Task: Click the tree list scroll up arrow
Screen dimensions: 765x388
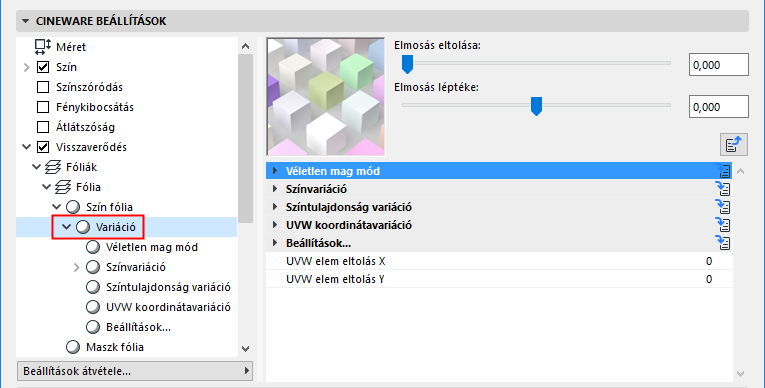Action: pos(245,46)
